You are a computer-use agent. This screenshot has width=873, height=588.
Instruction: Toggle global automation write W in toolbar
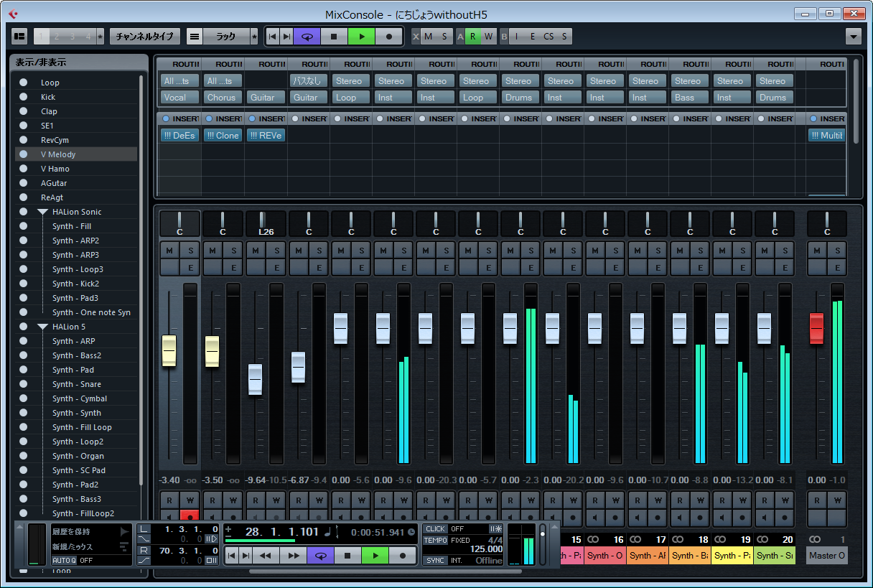pos(489,36)
